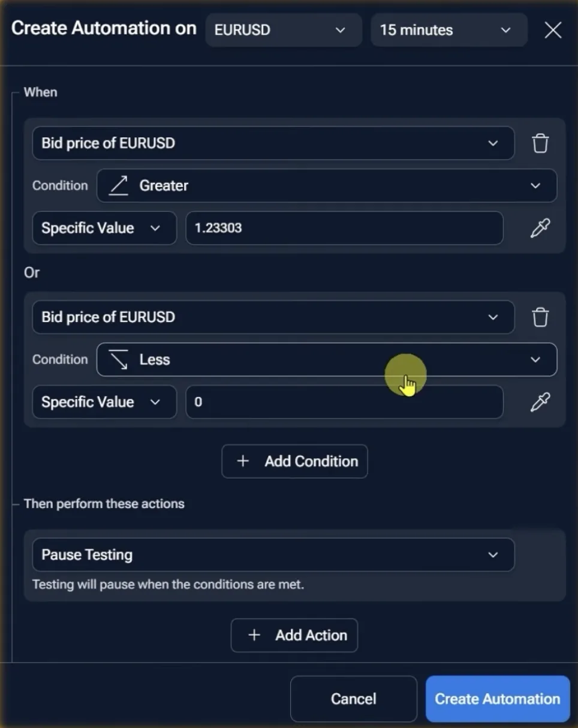This screenshot has width=578, height=728.
Task: Click the Condition label next to Greater
Action: [x=60, y=186]
